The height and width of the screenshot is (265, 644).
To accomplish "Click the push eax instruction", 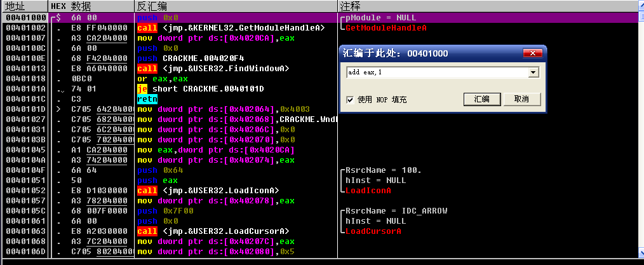I will click(158, 180).
